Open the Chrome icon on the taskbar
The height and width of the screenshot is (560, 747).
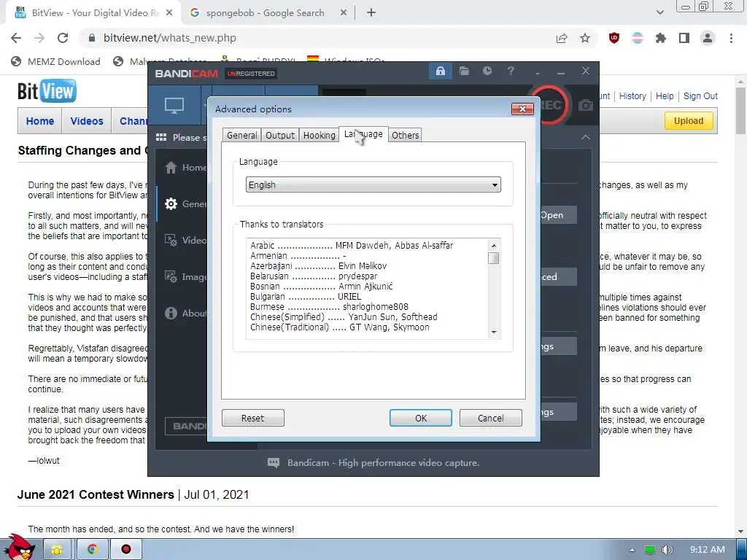coord(92,550)
